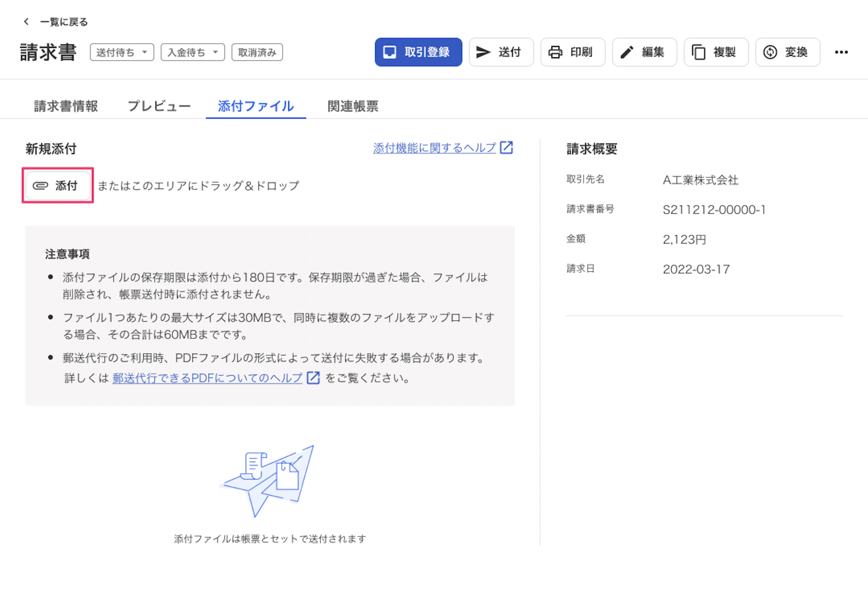Screen dimensions: 868x591
Task: Click client name A工業株式会社
Action: tap(701, 180)
